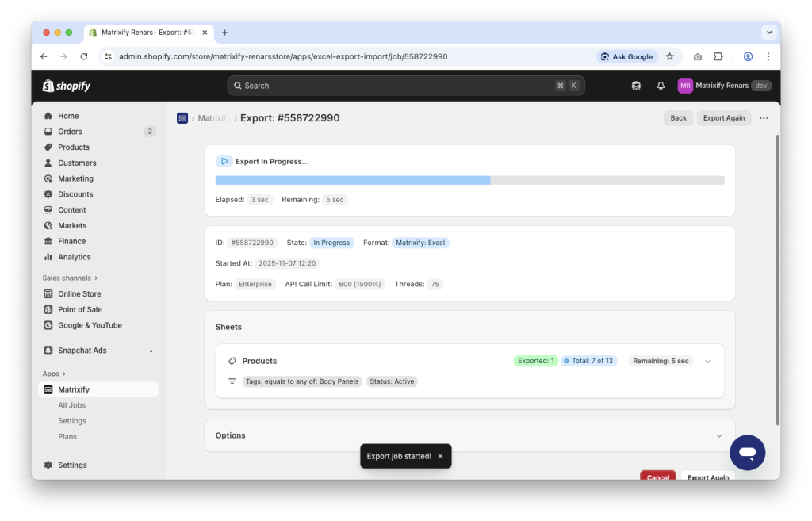The height and width of the screenshot is (521, 812).
Task: Click the Chrome extensions puzzle icon
Action: (718, 56)
